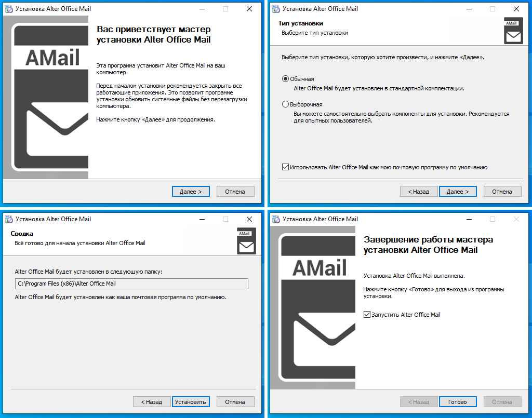Go back with Назад in the Сводка window
Image resolution: width=532 pixels, height=418 pixels.
[x=152, y=402]
